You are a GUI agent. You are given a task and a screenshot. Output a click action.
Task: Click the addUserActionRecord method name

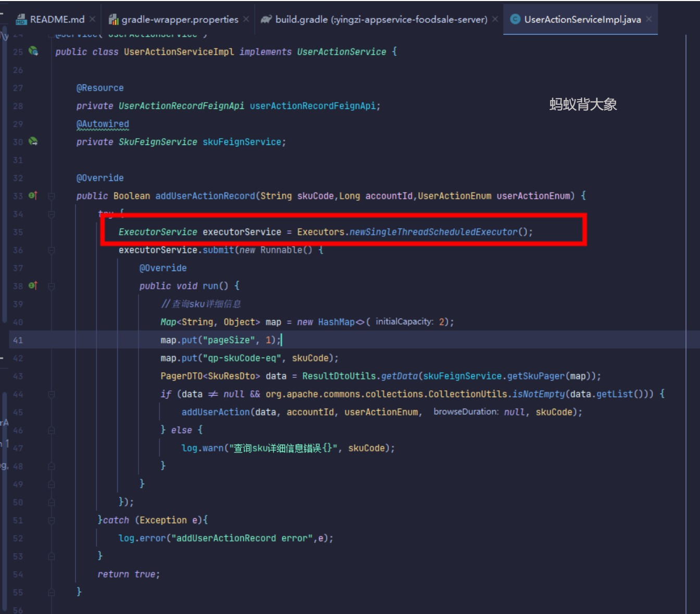205,196
